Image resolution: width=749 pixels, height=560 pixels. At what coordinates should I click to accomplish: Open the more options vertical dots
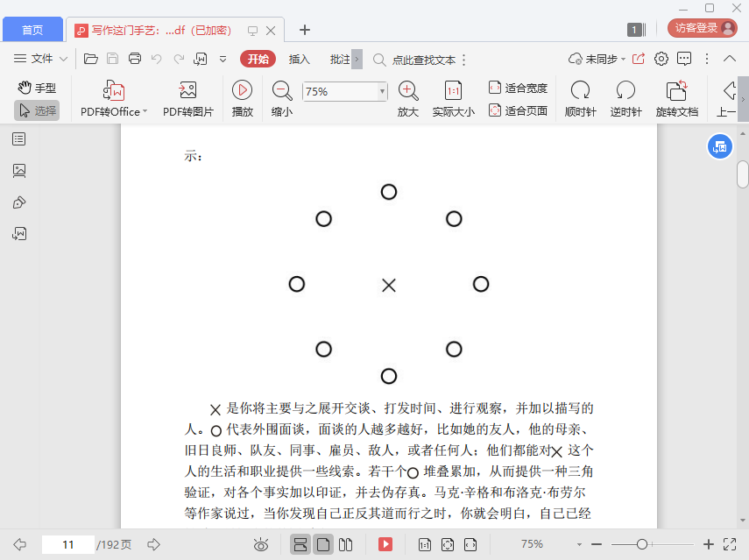(707, 59)
